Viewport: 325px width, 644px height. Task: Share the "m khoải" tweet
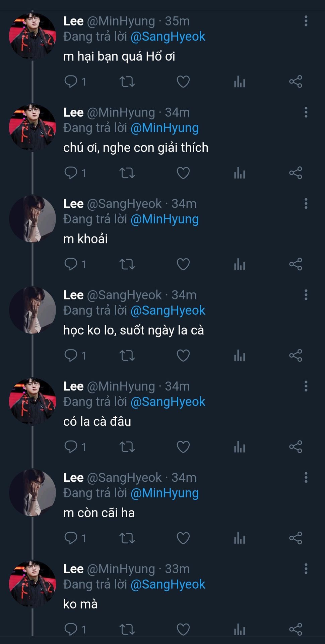[296, 264]
